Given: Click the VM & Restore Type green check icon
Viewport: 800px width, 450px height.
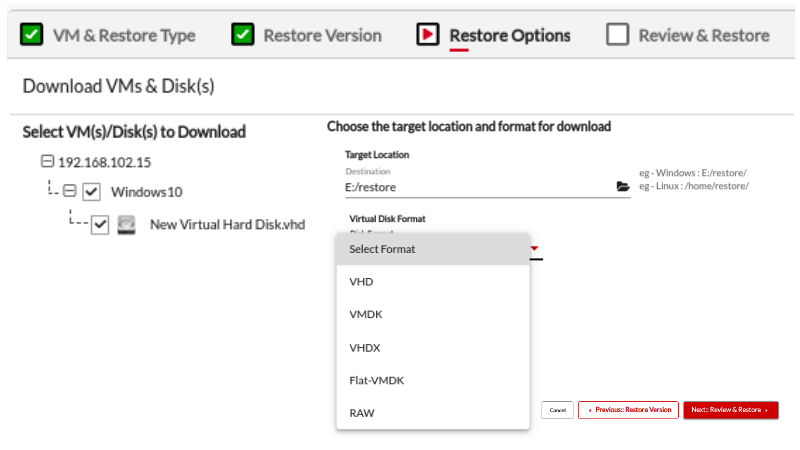Looking at the screenshot, I should (32, 35).
